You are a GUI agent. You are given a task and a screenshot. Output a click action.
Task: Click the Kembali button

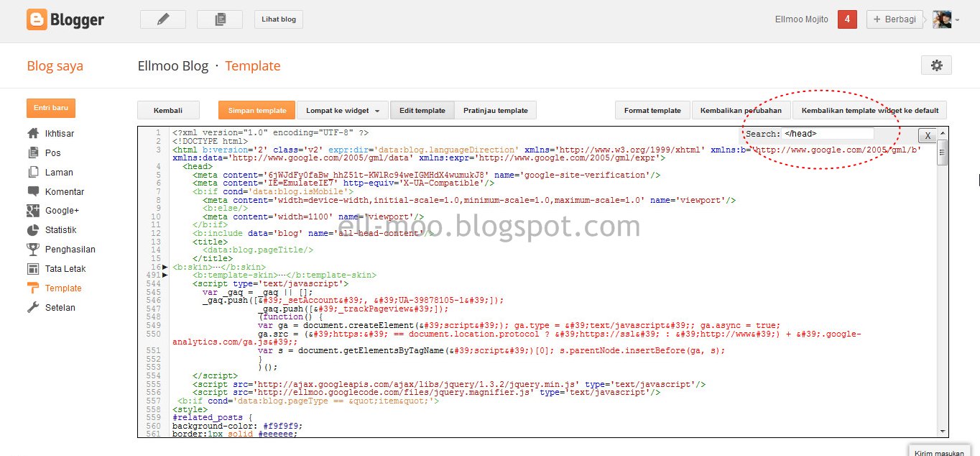(169, 110)
